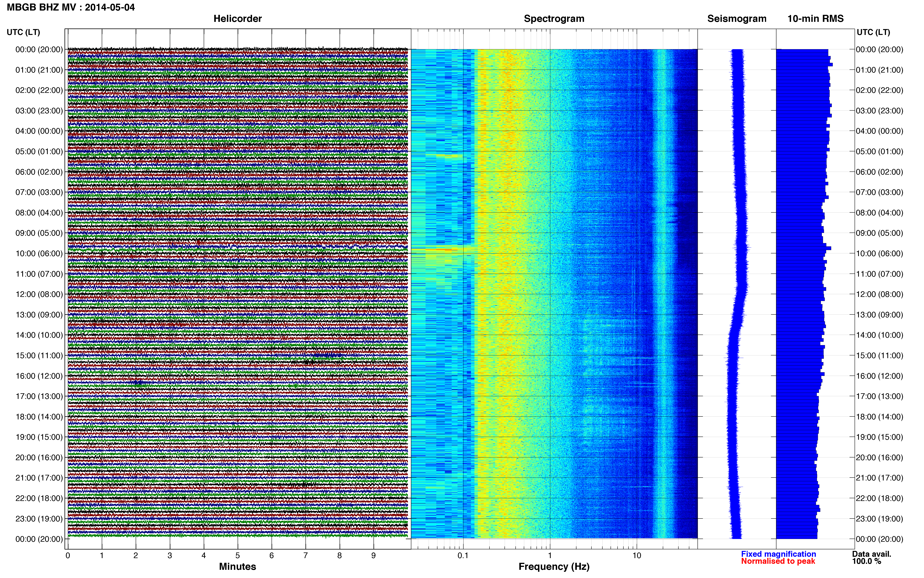Click the left time label '16:00 (12:00)'

click(39, 376)
